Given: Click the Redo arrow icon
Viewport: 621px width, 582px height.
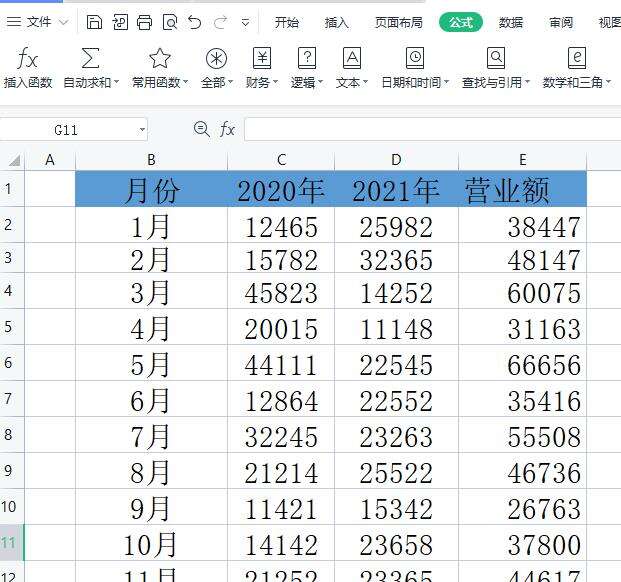Looking at the screenshot, I should point(220,22).
